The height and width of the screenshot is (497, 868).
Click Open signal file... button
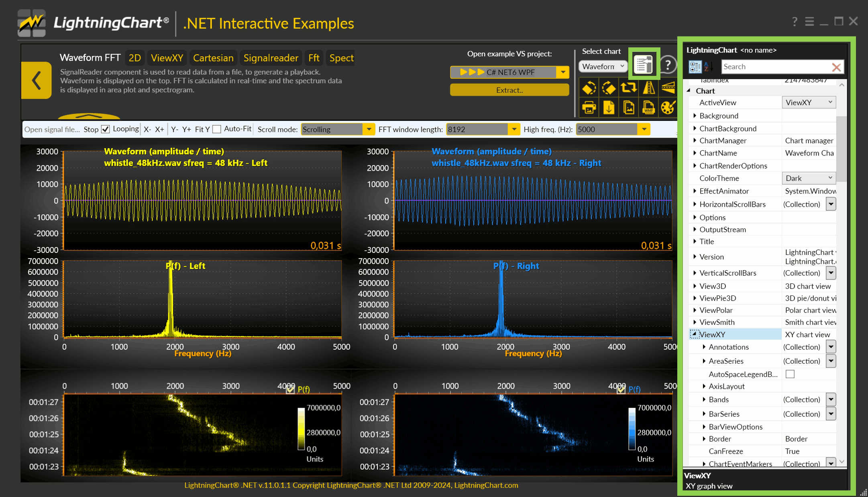52,129
